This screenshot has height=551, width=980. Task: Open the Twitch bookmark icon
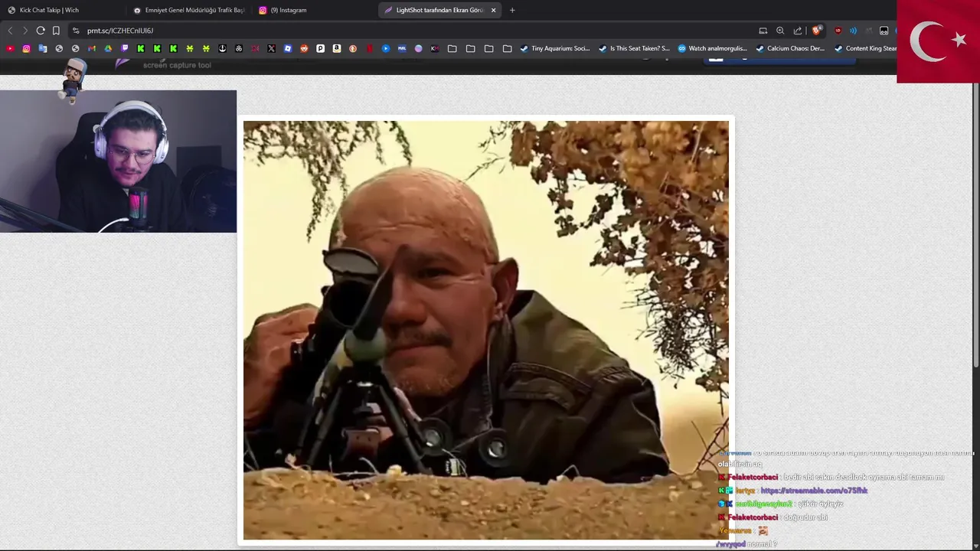coord(124,48)
